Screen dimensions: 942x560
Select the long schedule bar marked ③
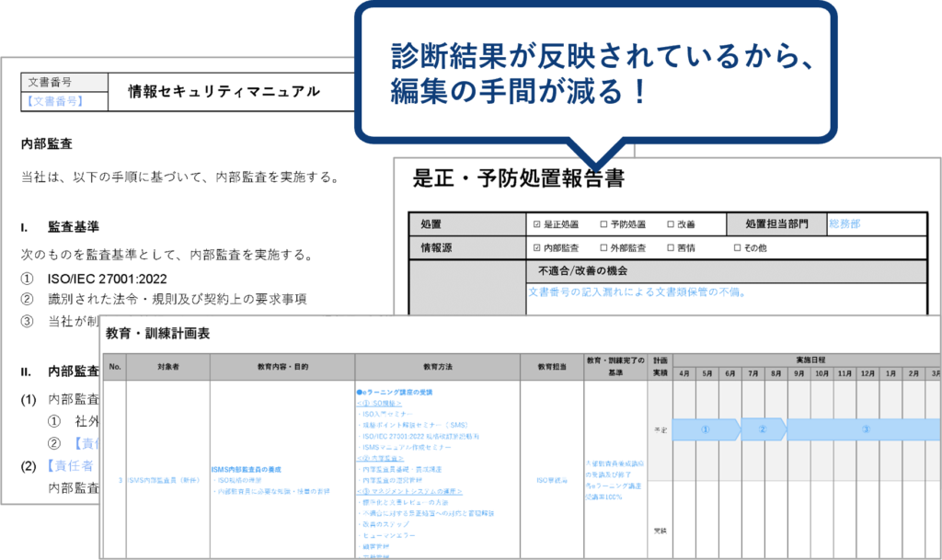point(865,429)
